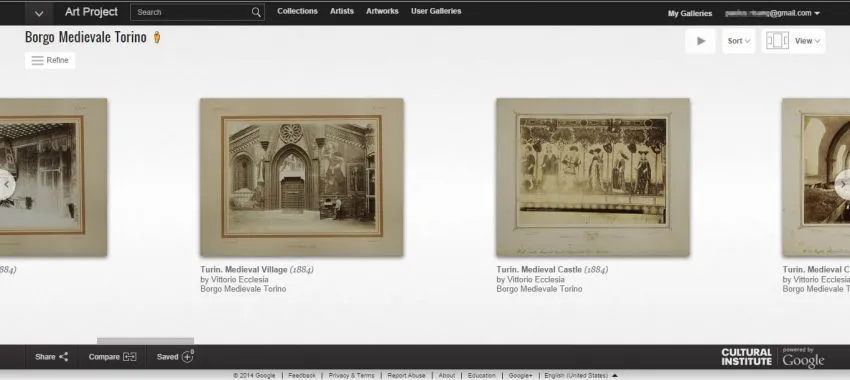Start the slideshow play button
Image resolution: width=850 pixels, height=380 pixels.
click(700, 41)
